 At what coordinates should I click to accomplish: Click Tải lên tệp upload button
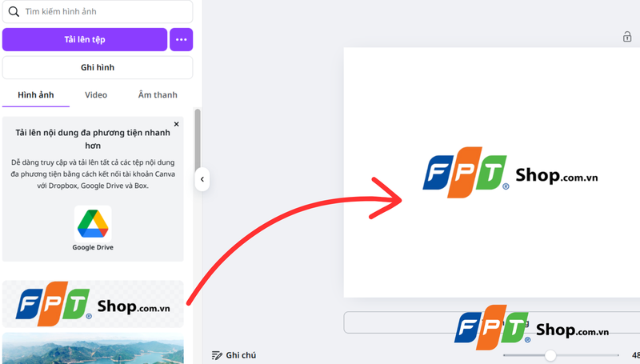[x=85, y=39]
